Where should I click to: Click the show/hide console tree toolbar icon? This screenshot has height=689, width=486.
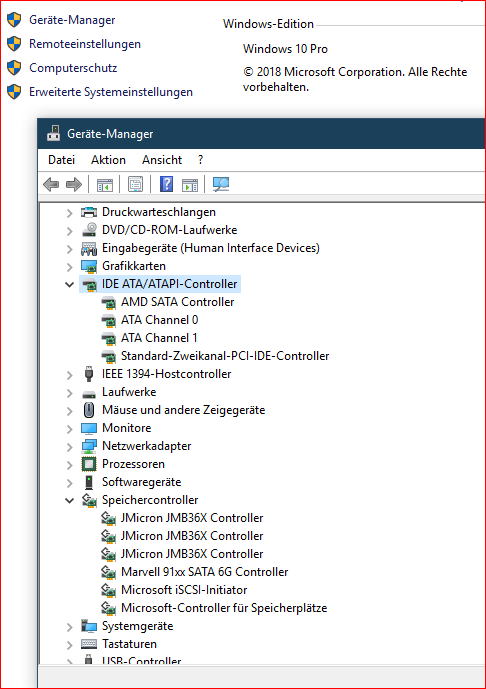105,185
